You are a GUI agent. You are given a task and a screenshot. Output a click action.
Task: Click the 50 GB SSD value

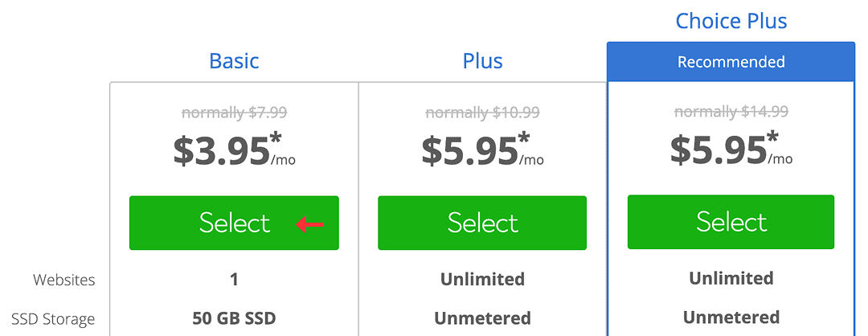pos(234,318)
